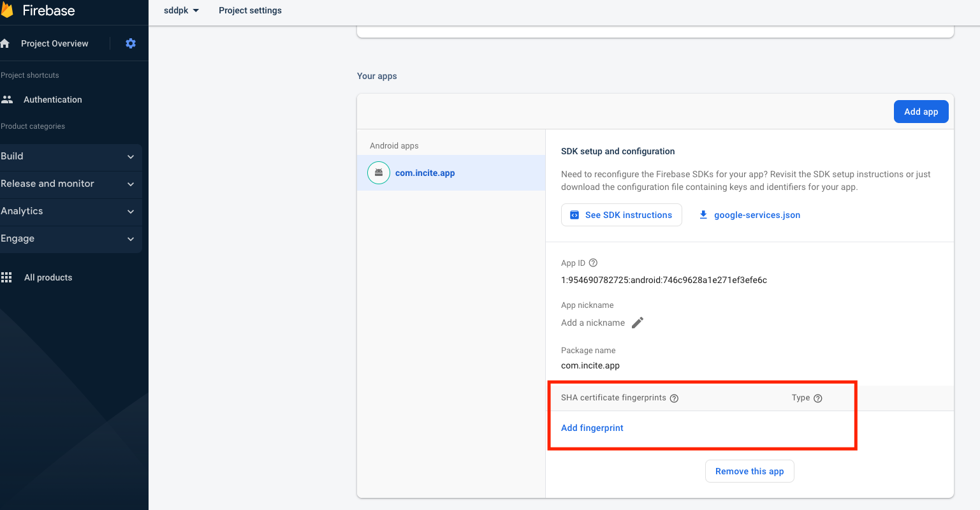Click the SHA certificate fingerprints help icon

pos(674,398)
